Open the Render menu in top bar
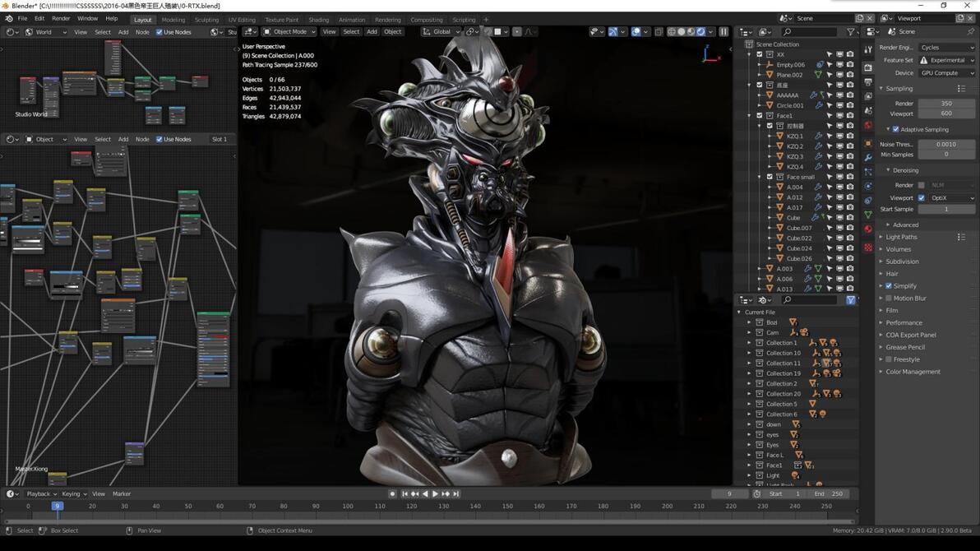The width and height of the screenshot is (980, 551). (x=61, y=19)
